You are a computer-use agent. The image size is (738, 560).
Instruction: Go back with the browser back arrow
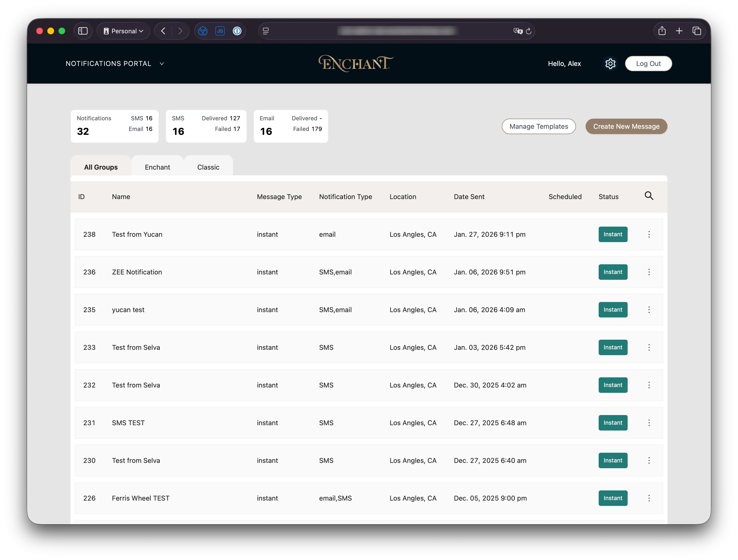(x=163, y=31)
